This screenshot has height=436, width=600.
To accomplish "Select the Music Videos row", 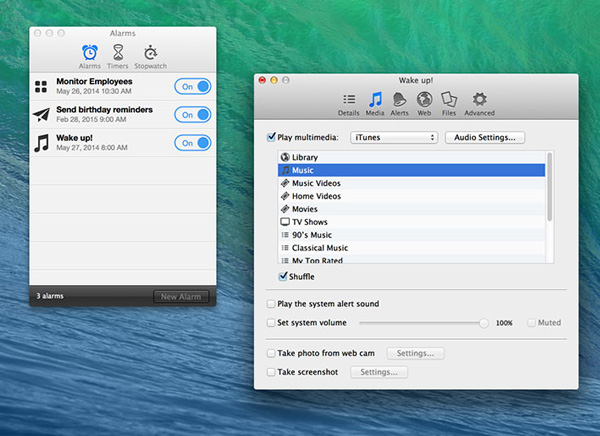I will [411, 183].
